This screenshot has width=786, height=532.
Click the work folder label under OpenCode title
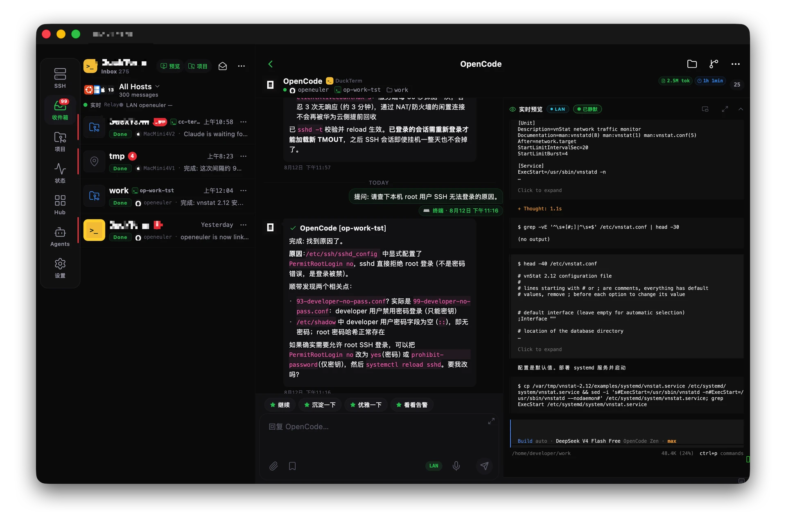398,90
